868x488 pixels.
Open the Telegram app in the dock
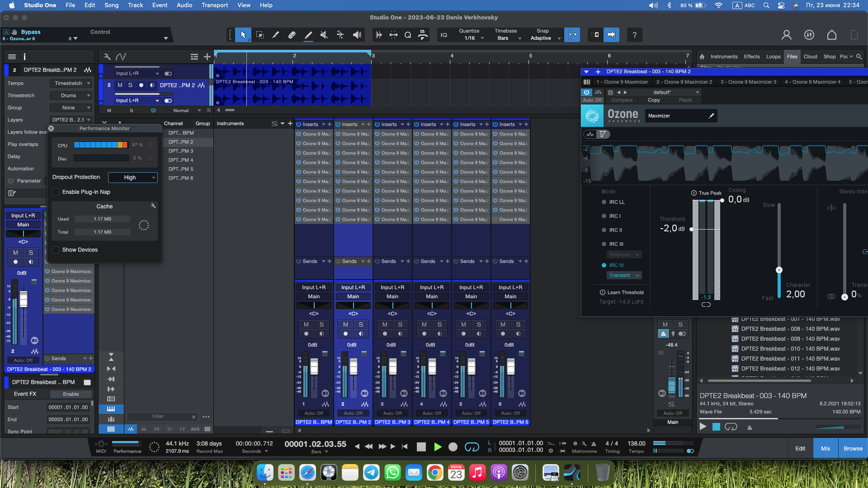371,473
